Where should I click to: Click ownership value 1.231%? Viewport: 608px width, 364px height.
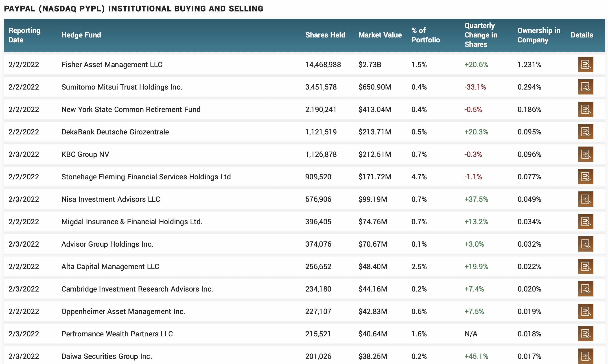click(x=529, y=64)
